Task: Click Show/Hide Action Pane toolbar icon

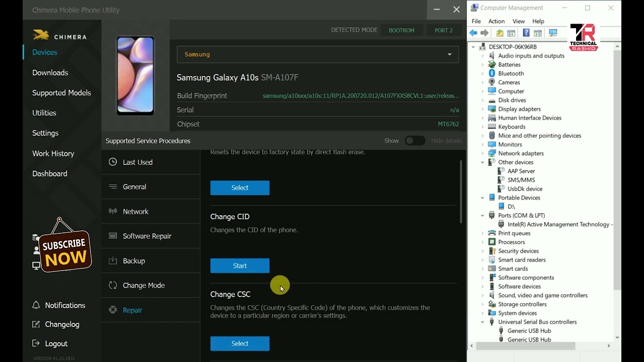Action: 538,33
